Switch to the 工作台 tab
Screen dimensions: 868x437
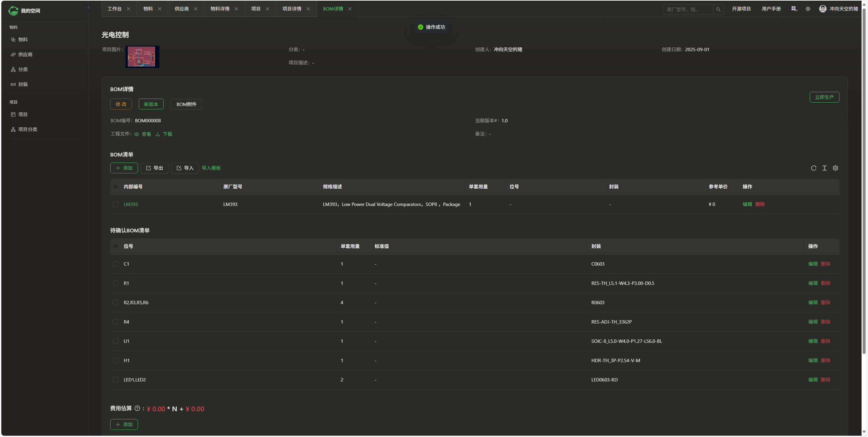tap(115, 9)
